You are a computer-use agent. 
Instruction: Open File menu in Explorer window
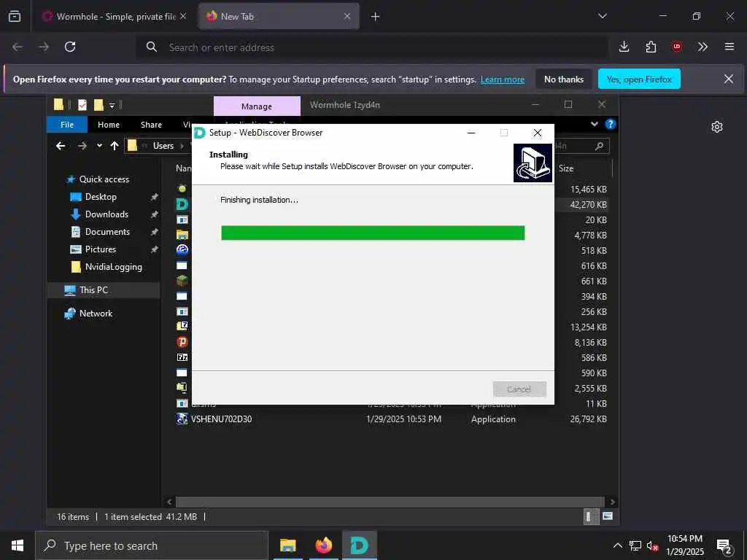coord(67,125)
